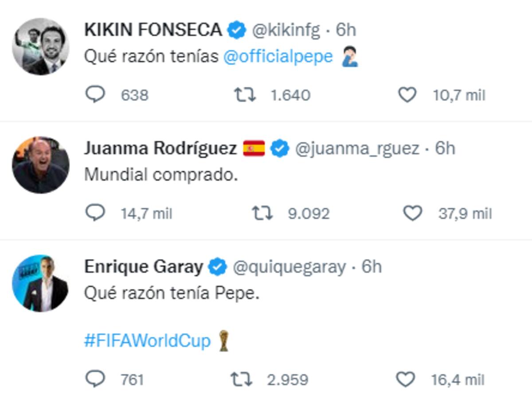Click the Juanma Rodríguez display name

[x=160, y=149]
